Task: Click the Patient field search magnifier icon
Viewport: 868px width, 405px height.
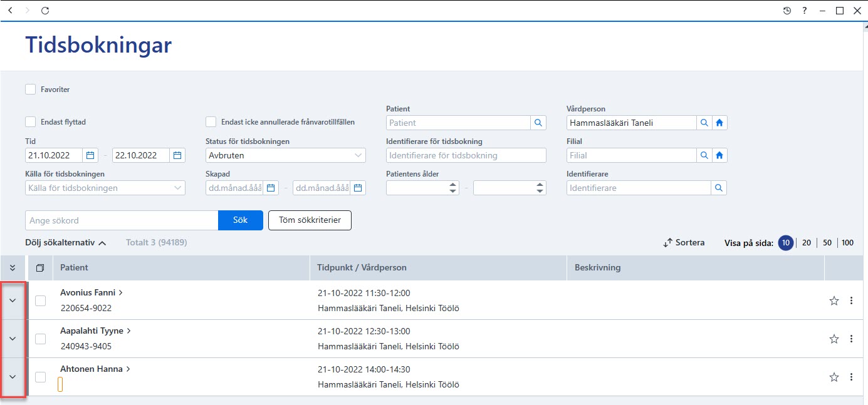Action: point(538,123)
